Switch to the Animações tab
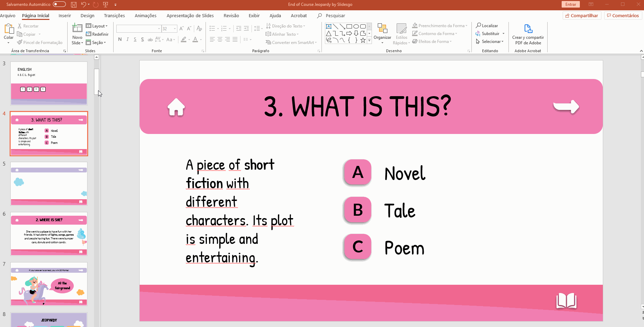 (x=145, y=15)
